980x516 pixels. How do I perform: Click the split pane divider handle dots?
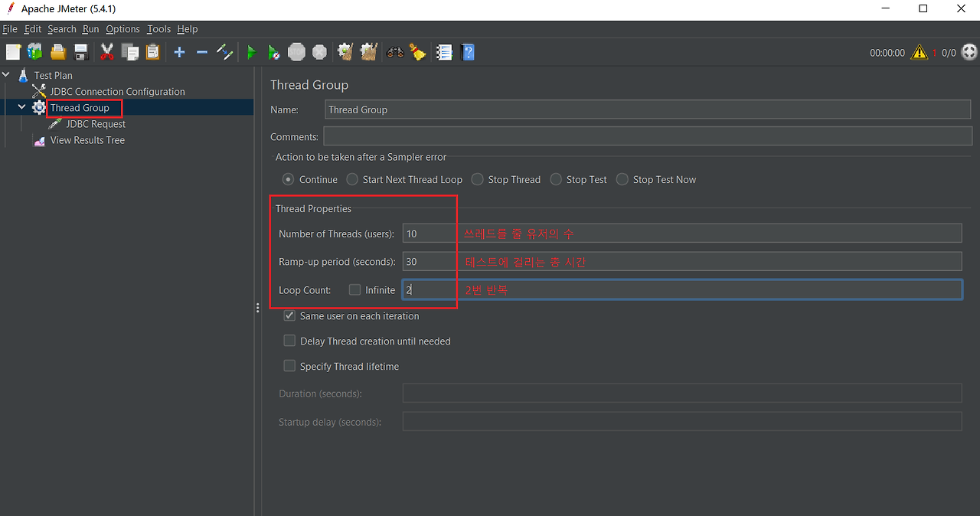click(x=257, y=308)
